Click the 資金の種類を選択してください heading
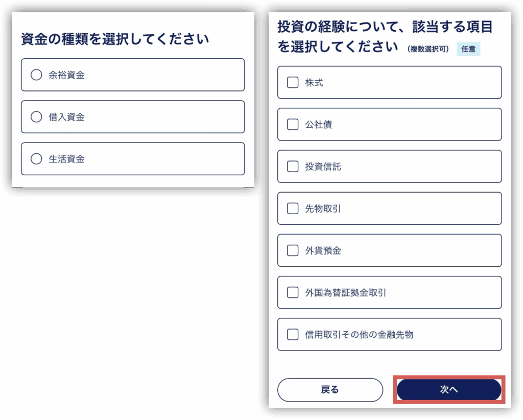This screenshot has height=420, width=523. pos(115,39)
